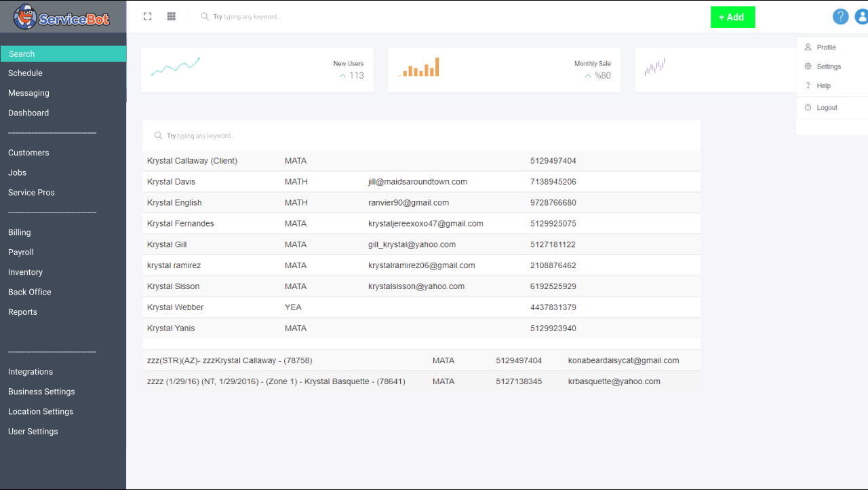Click the + Add button

click(x=732, y=17)
